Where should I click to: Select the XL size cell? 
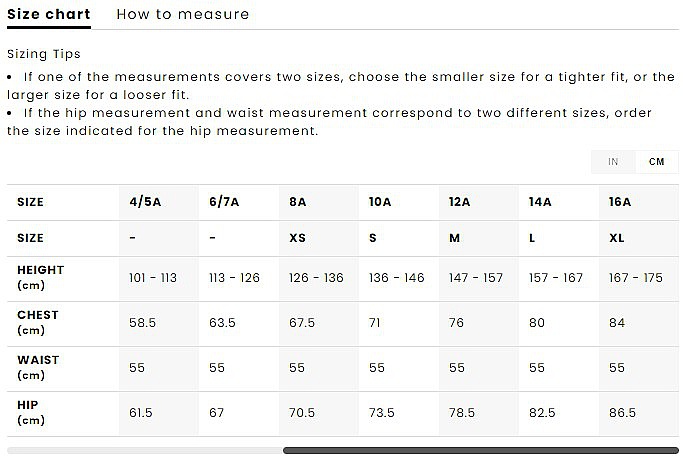[x=617, y=239]
